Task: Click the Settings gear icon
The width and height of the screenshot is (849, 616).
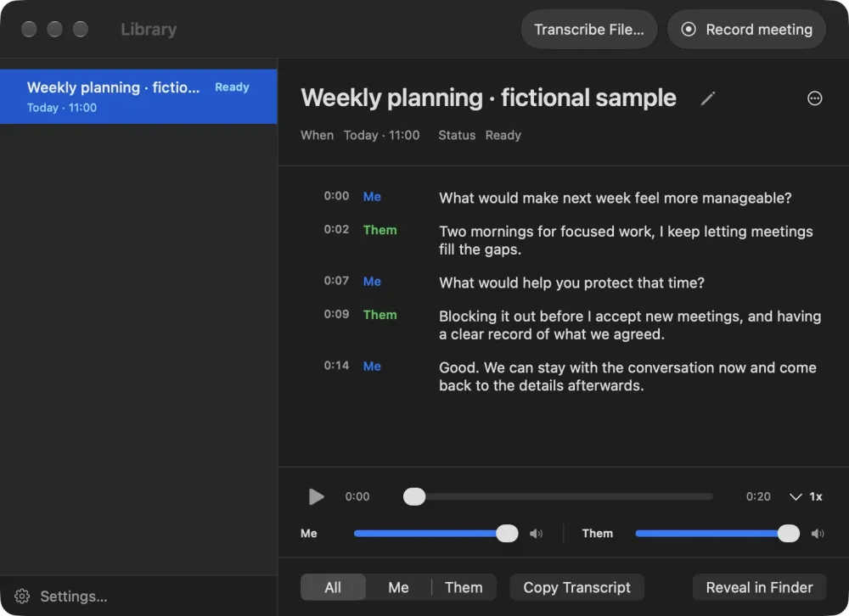Action: pyautogui.click(x=22, y=596)
